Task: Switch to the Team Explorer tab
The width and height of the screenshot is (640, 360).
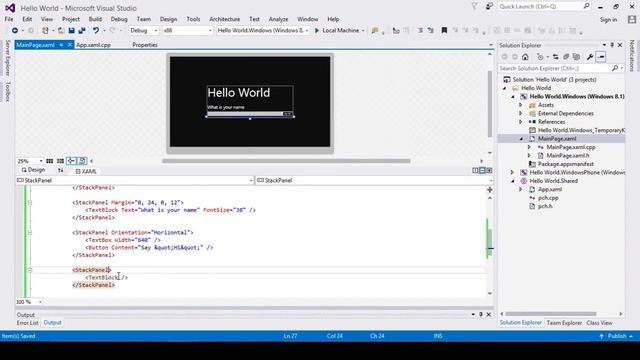Action: 564,322
